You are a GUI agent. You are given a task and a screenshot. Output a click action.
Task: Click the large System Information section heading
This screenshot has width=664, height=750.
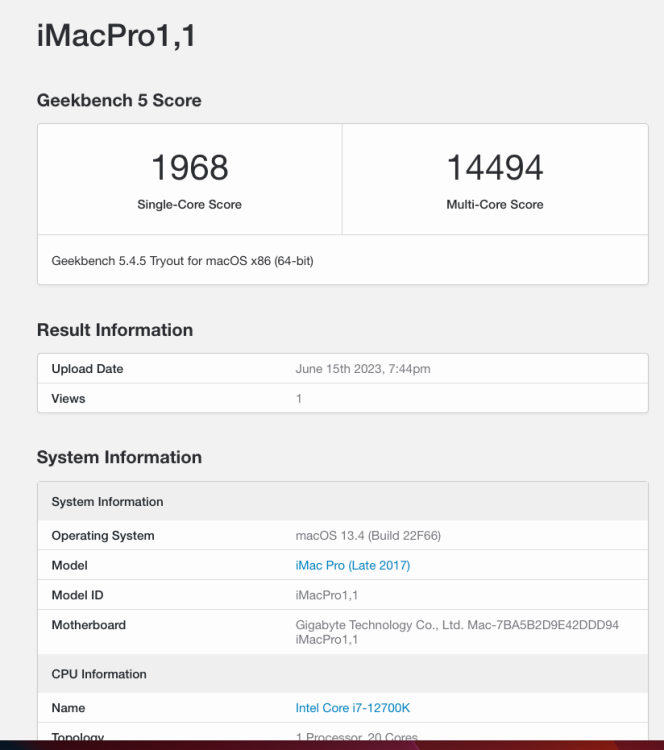119,457
